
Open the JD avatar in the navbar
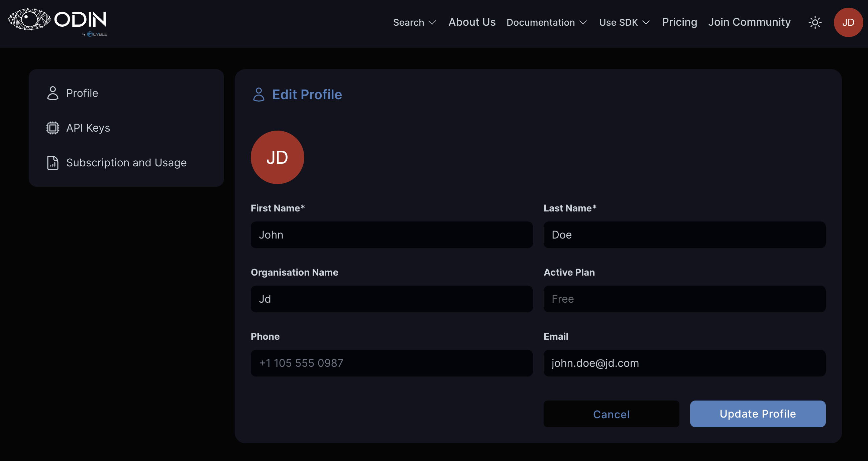tap(848, 23)
